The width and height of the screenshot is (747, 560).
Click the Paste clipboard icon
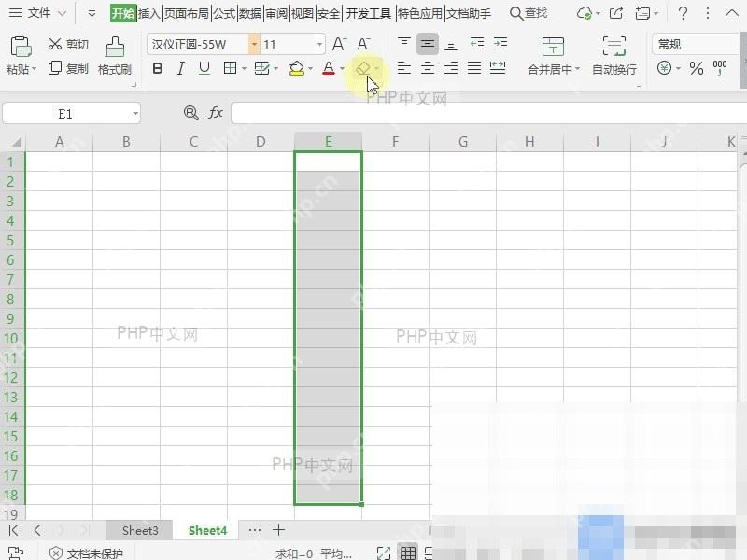click(21, 47)
